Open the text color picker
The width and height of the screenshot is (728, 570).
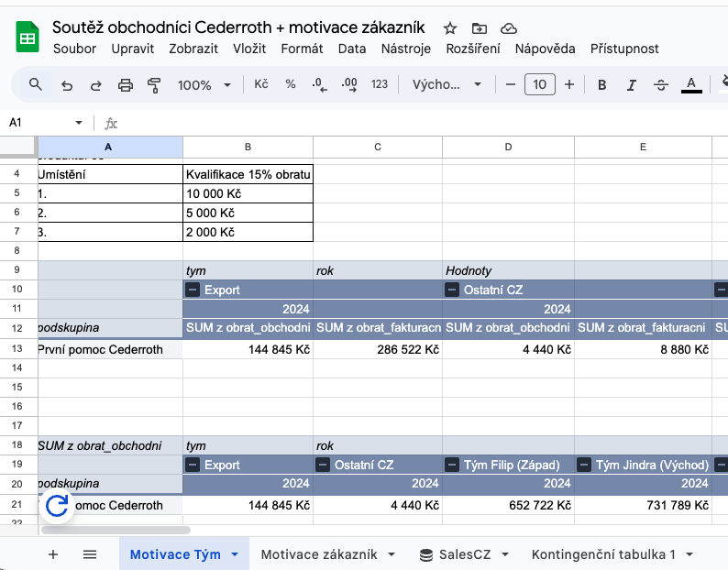click(691, 85)
